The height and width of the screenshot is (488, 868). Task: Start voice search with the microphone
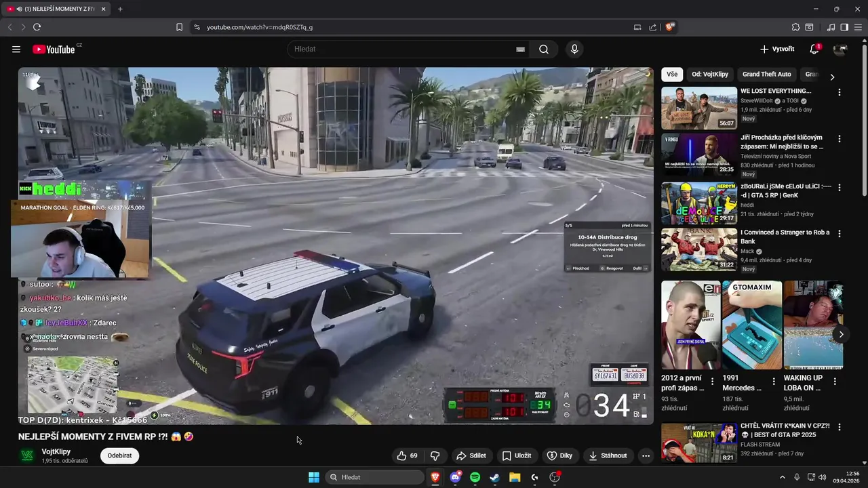point(574,49)
